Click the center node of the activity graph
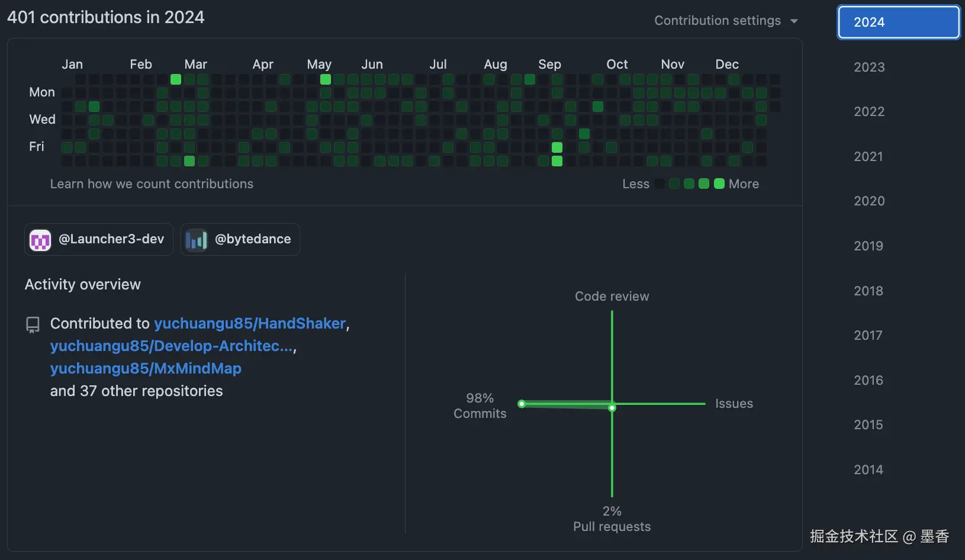965x560 pixels. click(612, 407)
